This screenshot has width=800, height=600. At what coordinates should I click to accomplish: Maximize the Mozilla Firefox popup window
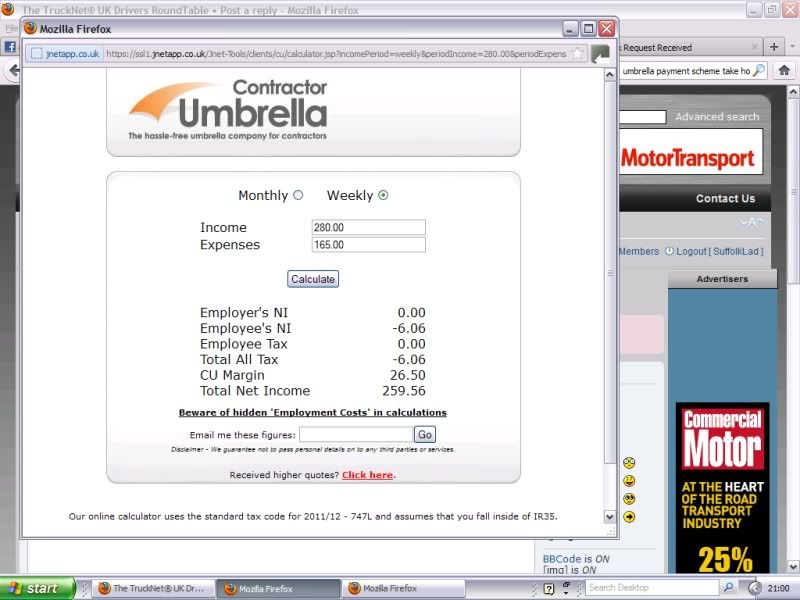click(x=588, y=29)
